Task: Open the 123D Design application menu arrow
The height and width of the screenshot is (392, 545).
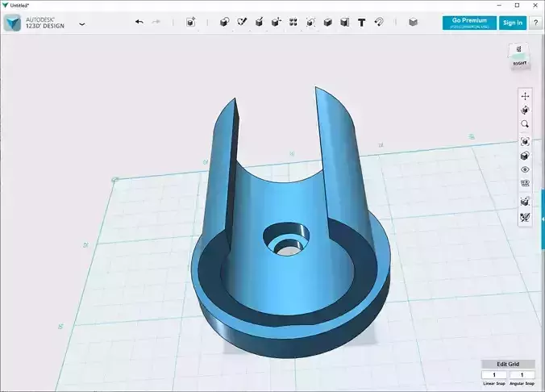Action: (82, 24)
